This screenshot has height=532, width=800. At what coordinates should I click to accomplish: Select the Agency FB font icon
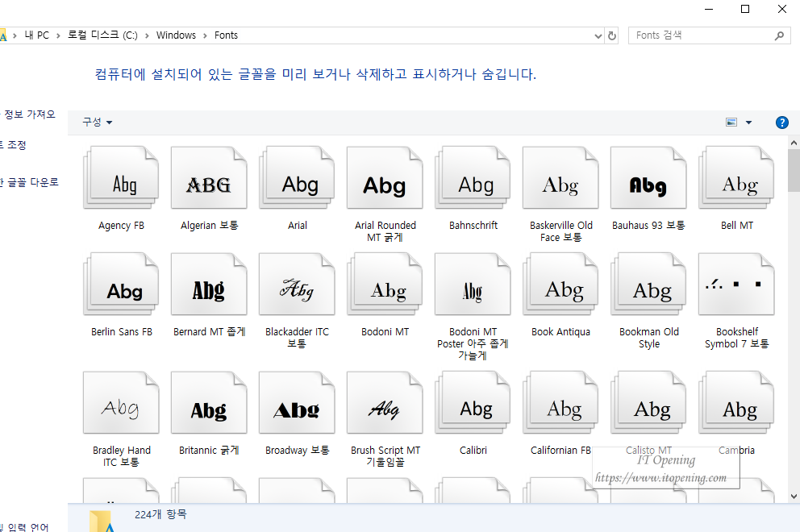point(121,177)
